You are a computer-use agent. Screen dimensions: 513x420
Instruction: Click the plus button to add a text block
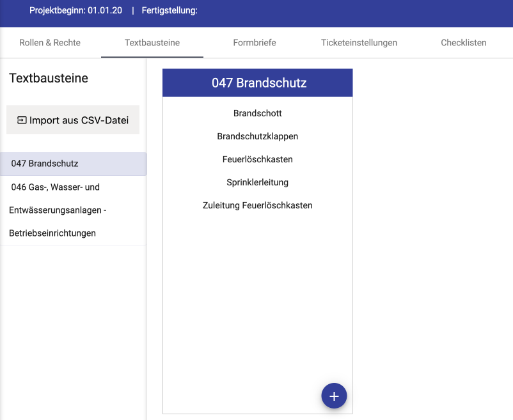pos(334,396)
